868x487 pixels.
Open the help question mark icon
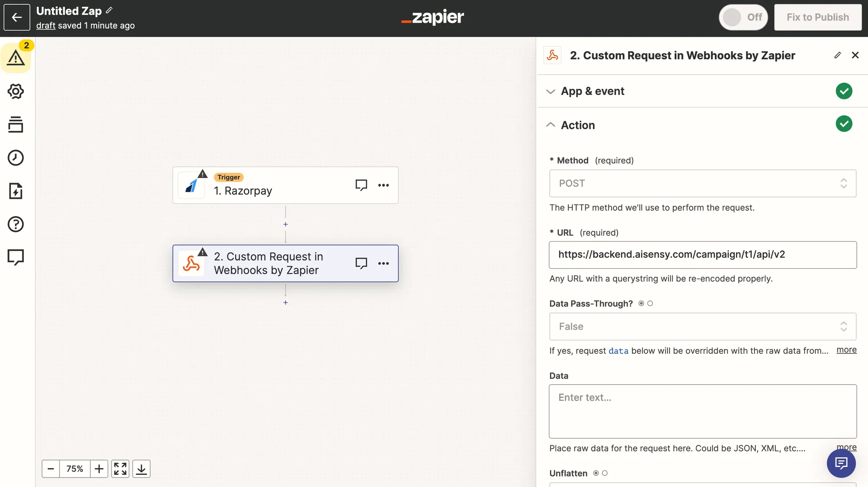coord(16,224)
